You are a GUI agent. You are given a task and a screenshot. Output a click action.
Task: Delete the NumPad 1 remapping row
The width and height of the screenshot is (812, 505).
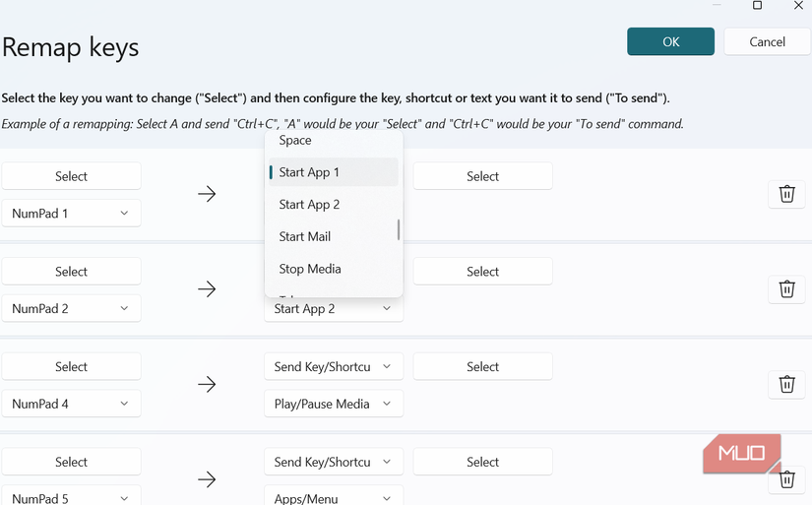click(x=786, y=194)
